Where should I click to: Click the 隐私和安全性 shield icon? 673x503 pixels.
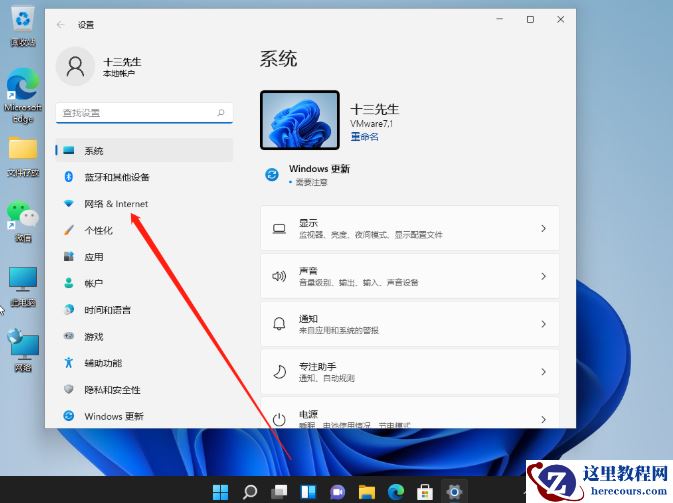click(x=69, y=389)
